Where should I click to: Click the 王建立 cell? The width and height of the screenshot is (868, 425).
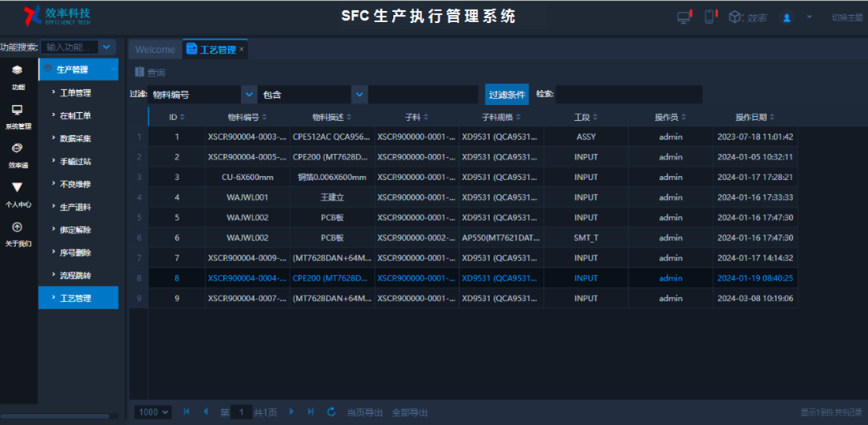click(332, 197)
